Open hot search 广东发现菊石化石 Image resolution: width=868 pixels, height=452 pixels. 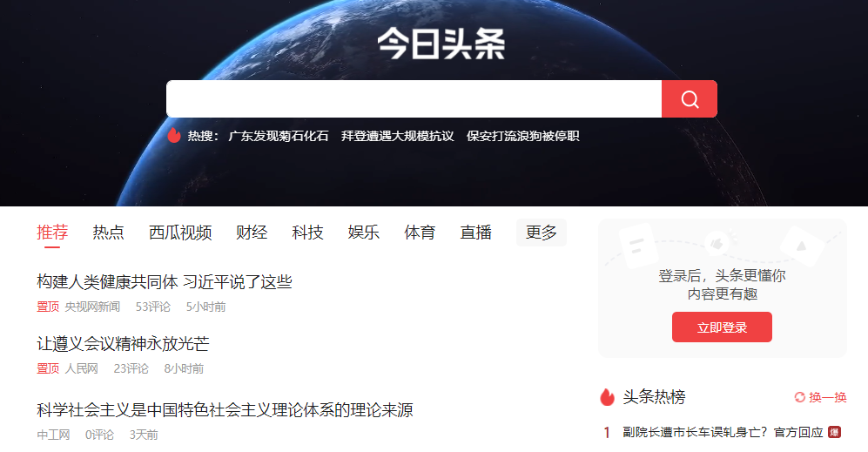pyautogui.click(x=279, y=136)
